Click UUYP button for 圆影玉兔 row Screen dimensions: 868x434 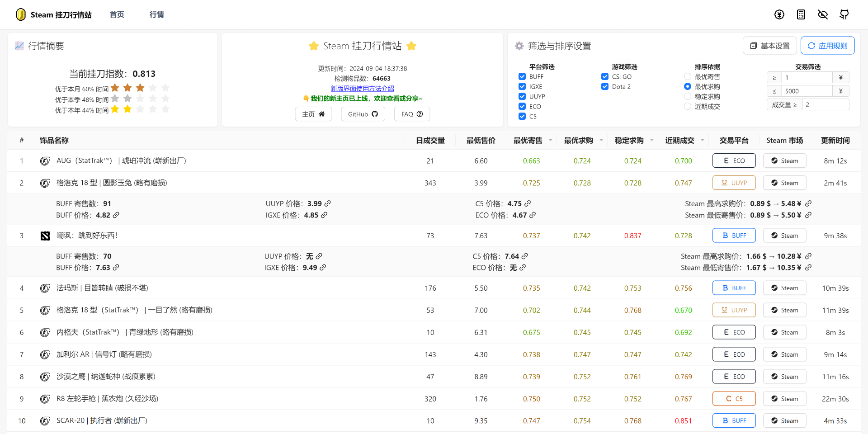(x=734, y=183)
